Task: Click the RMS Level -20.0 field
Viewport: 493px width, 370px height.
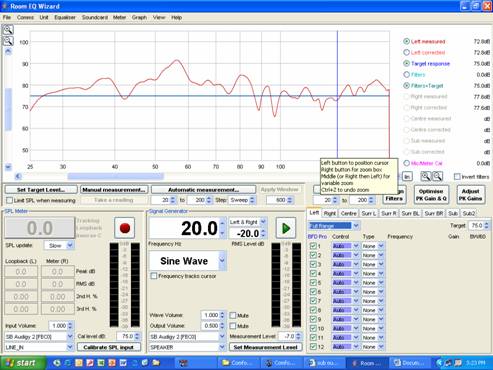Action: pyautogui.click(x=245, y=233)
